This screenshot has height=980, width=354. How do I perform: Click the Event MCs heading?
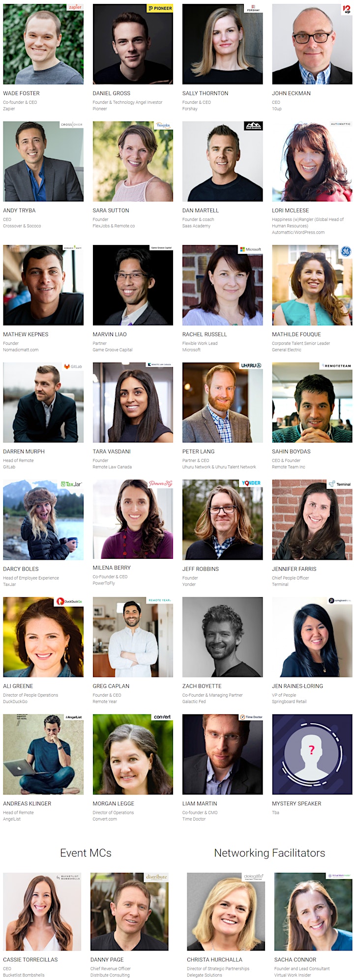[x=86, y=853]
